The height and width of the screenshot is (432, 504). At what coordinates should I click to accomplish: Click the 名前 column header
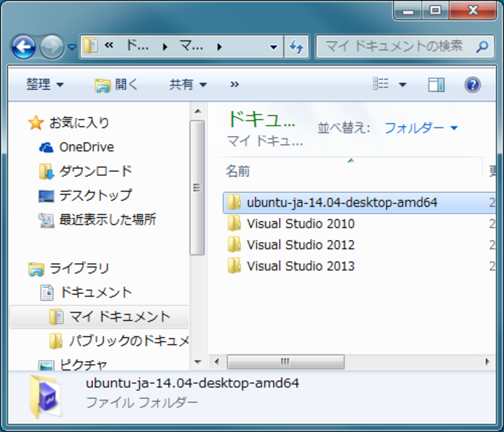point(238,171)
